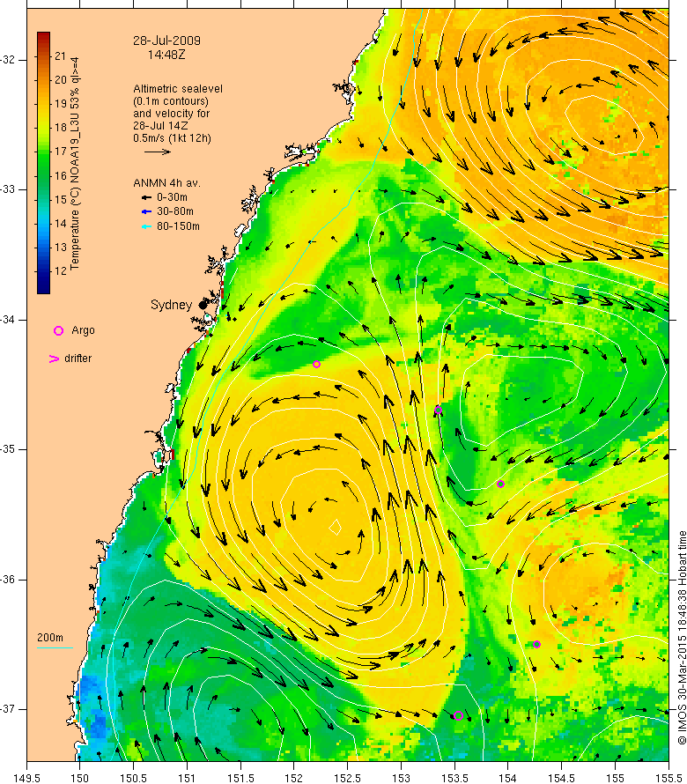Screen dimensions: 687x784
Task: Click the 'Argo' legend text
Action: coord(83,330)
